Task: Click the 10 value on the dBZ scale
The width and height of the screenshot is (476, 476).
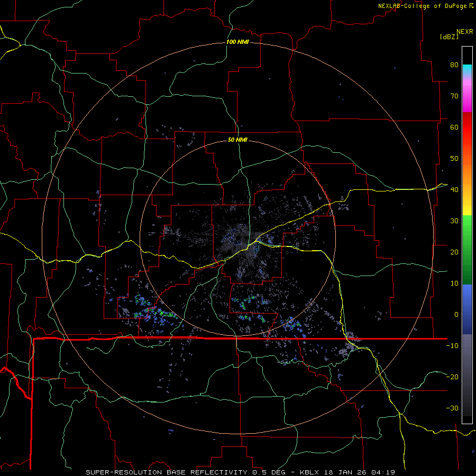Action: tap(454, 283)
